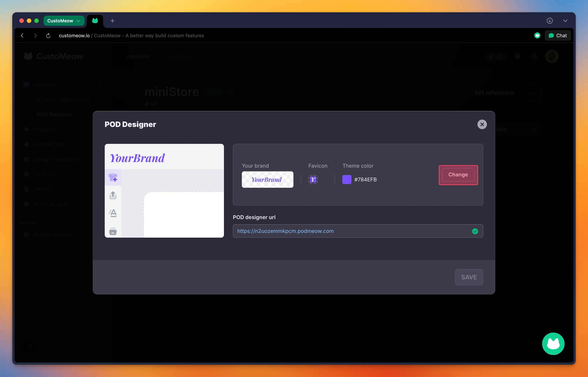Click the YourBrand logo thumbnail
588x377 pixels.
pyautogui.click(x=267, y=179)
